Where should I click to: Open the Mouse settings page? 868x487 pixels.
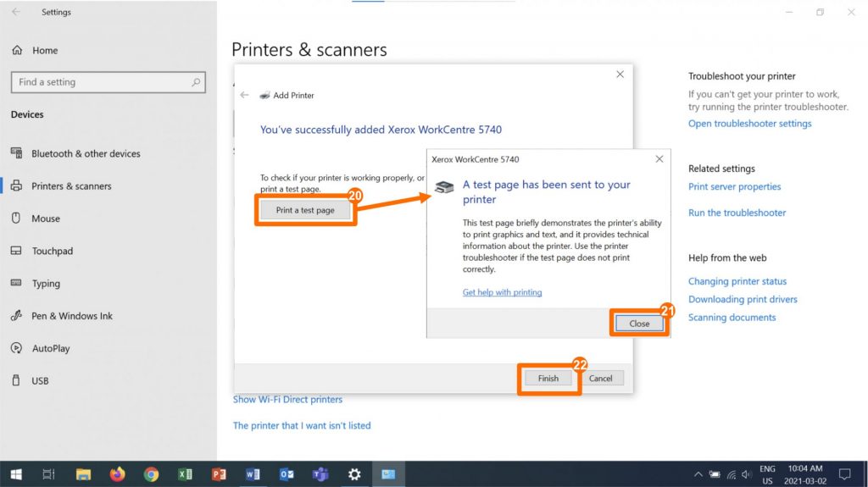46,219
